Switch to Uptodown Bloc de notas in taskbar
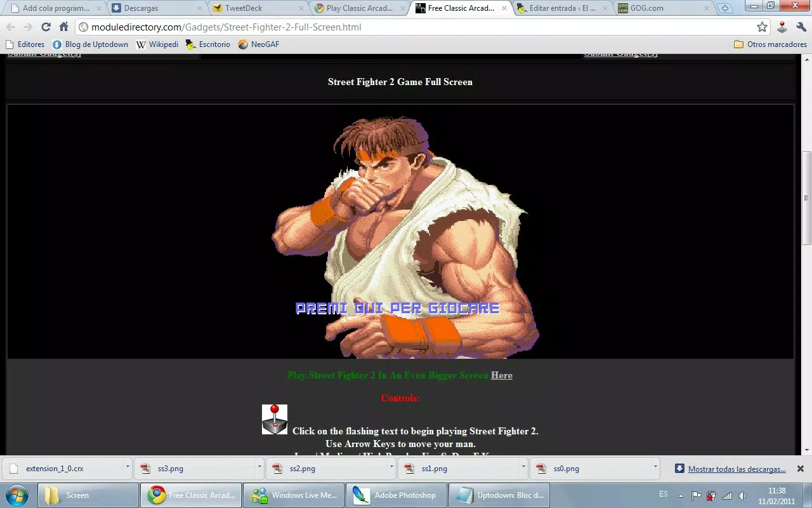The width and height of the screenshot is (812, 508). [x=499, y=495]
